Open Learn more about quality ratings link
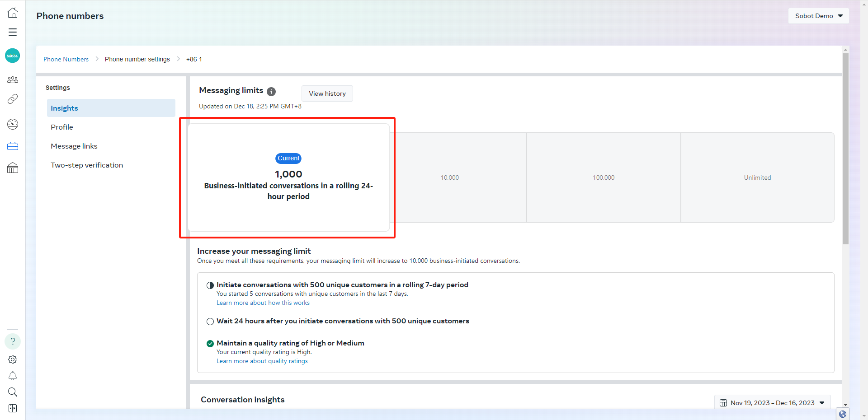 (262, 361)
